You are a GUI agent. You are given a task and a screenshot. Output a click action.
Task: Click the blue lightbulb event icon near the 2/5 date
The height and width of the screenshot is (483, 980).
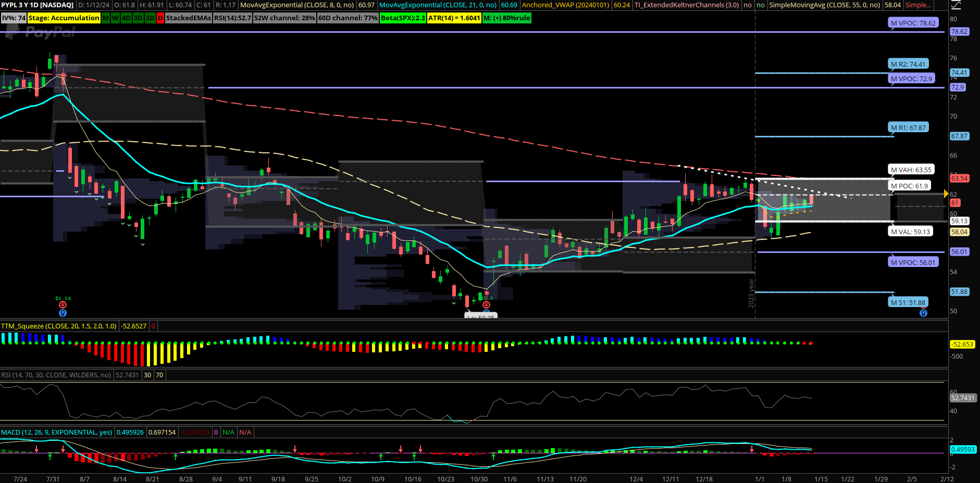923,313
